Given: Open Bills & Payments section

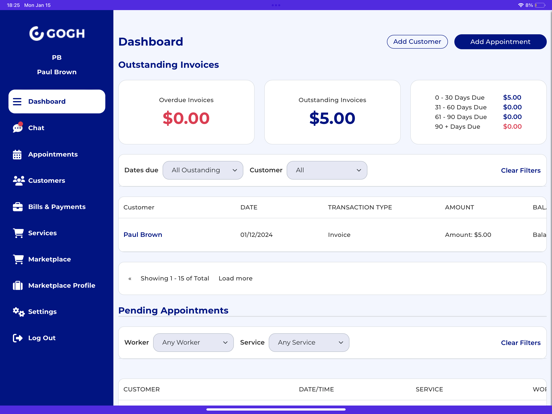Looking at the screenshot, I should tap(57, 207).
